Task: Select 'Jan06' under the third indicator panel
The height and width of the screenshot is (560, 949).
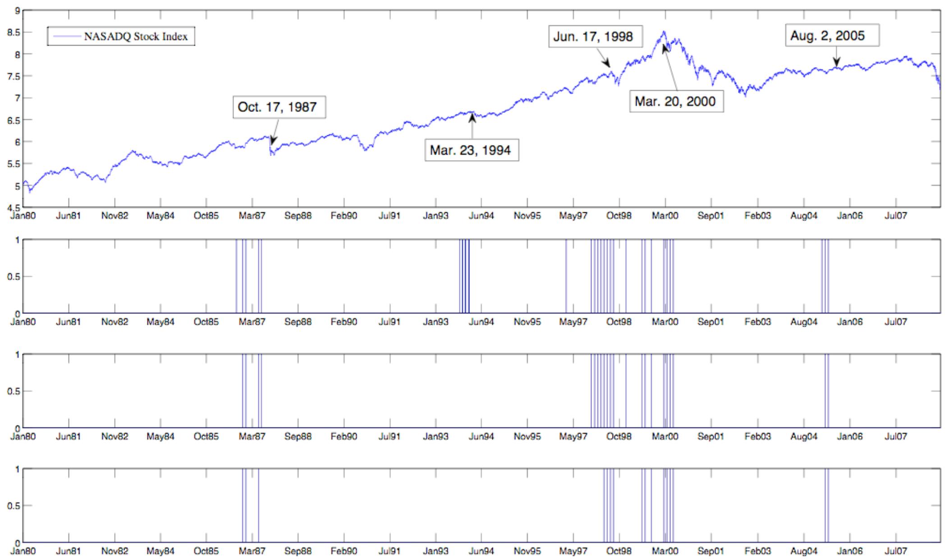Action: (x=849, y=436)
